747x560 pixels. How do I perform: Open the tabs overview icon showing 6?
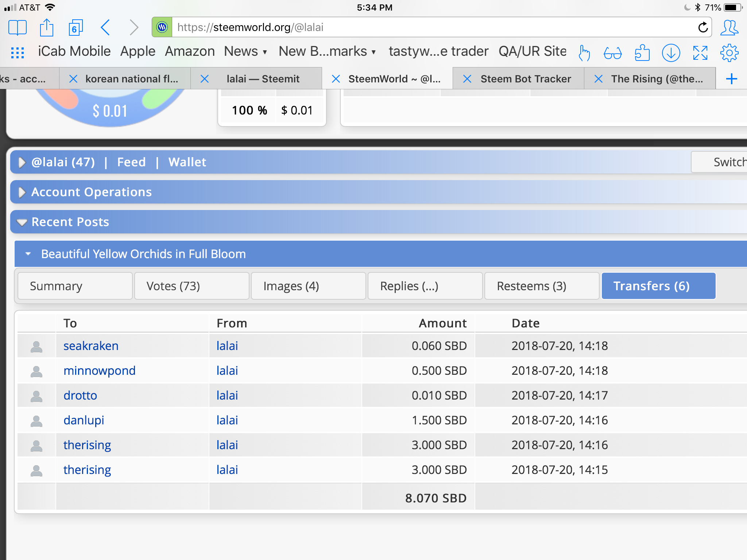[76, 28]
